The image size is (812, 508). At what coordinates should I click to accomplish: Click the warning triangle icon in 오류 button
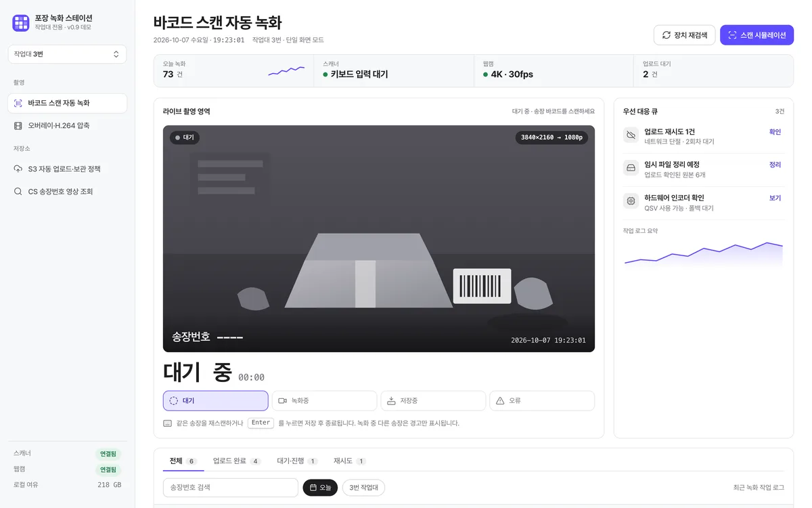pyautogui.click(x=500, y=401)
